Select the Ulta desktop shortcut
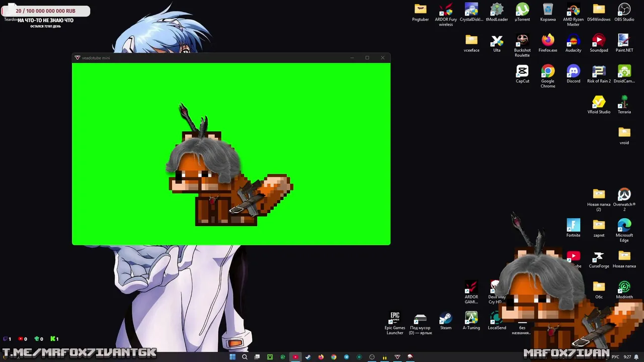The image size is (644, 362). (x=497, y=43)
